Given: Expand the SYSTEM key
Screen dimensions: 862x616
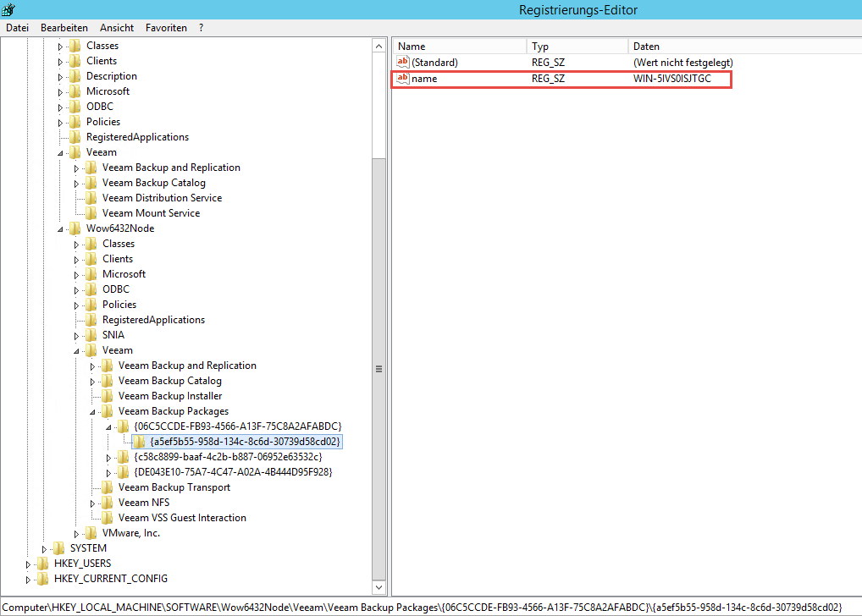Looking at the screenshot, I should click(44, 549).
